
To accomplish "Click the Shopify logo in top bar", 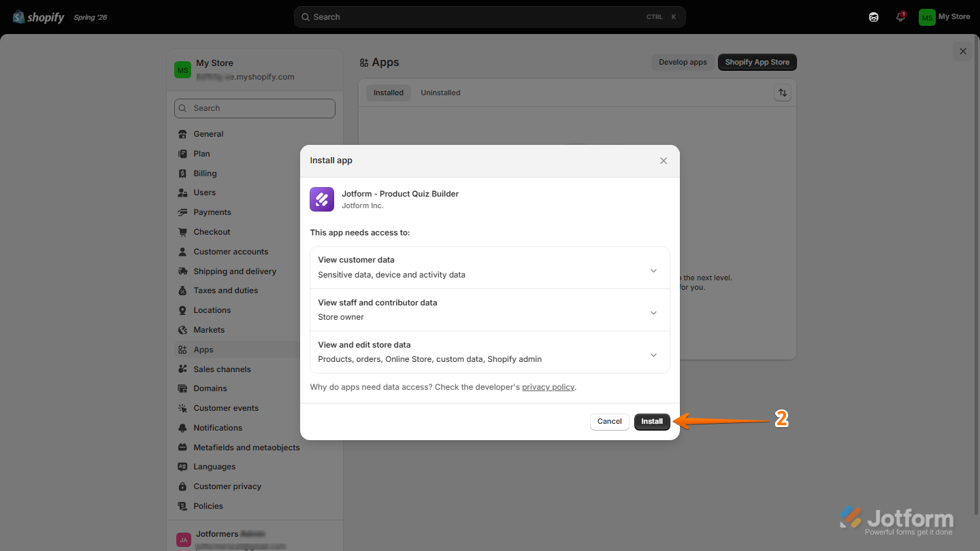I will tap(38, 17).
